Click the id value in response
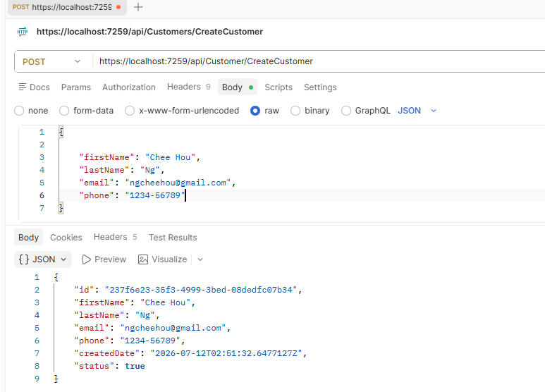 (x=201, y=290)
